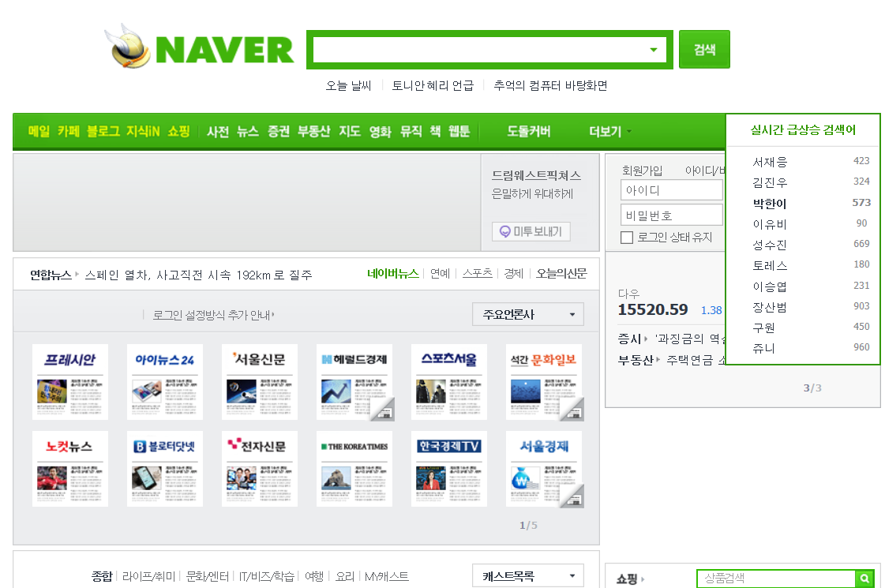
Task: Open 사전 in the menu bar
Action: pos(218,132)
